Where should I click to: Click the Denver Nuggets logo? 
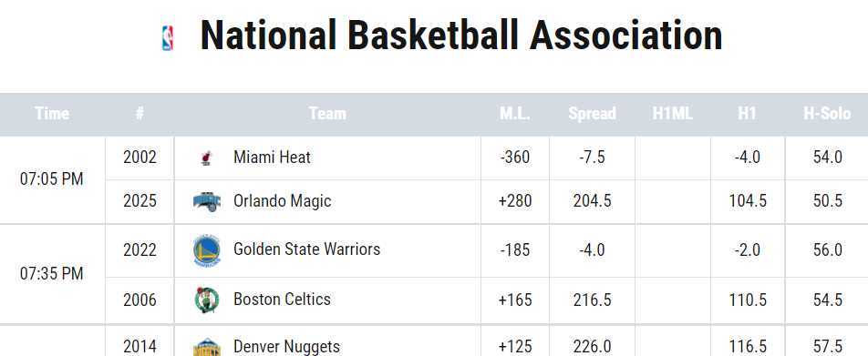tap(206, 347)
